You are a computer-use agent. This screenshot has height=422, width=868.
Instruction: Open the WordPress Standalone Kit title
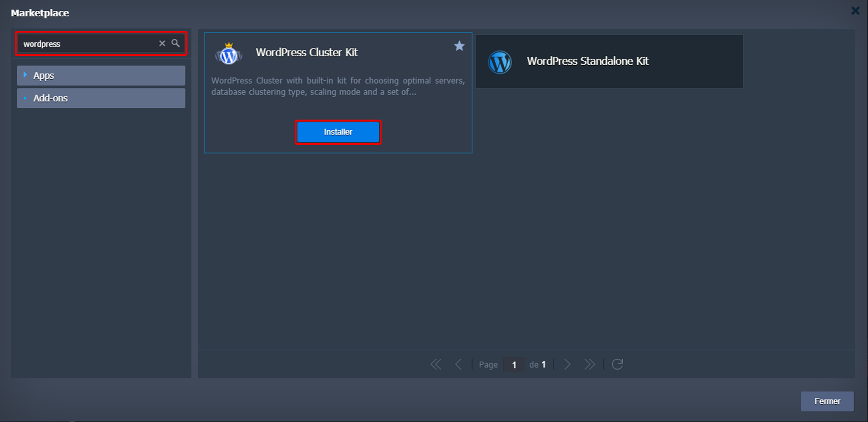(x=587, y=61)
